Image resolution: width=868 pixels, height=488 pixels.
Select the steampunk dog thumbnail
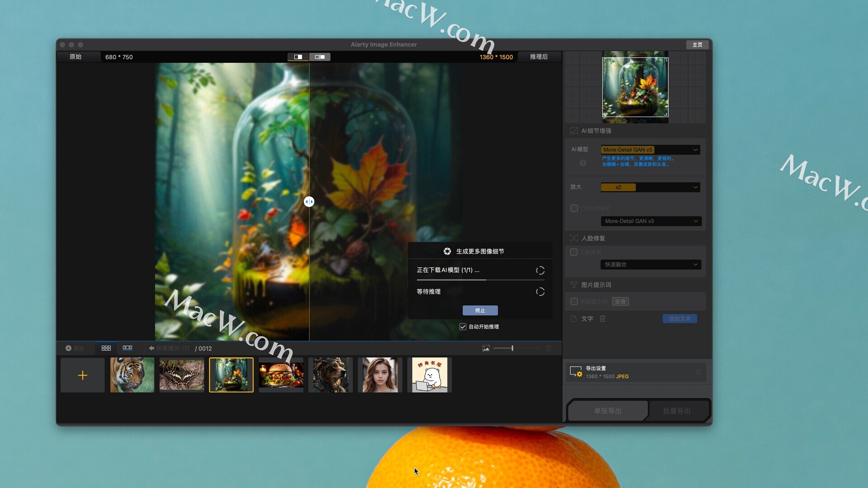pos(330,375)
